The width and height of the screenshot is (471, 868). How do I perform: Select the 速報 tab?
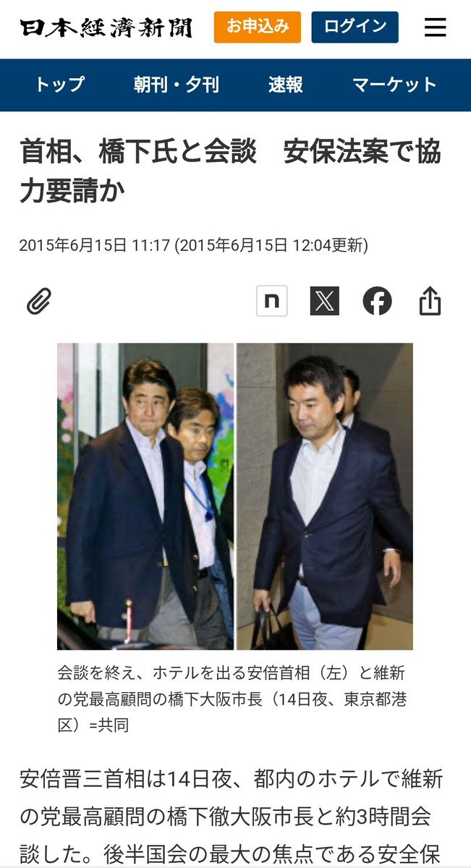tap(286, 85)
